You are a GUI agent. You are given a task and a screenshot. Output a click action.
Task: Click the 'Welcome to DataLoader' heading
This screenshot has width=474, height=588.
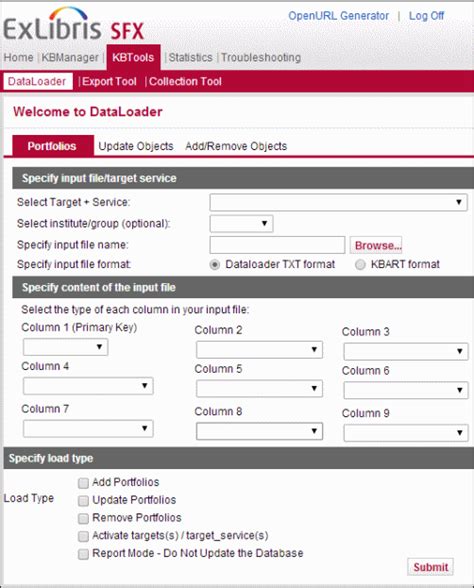(x=88, y=112)
